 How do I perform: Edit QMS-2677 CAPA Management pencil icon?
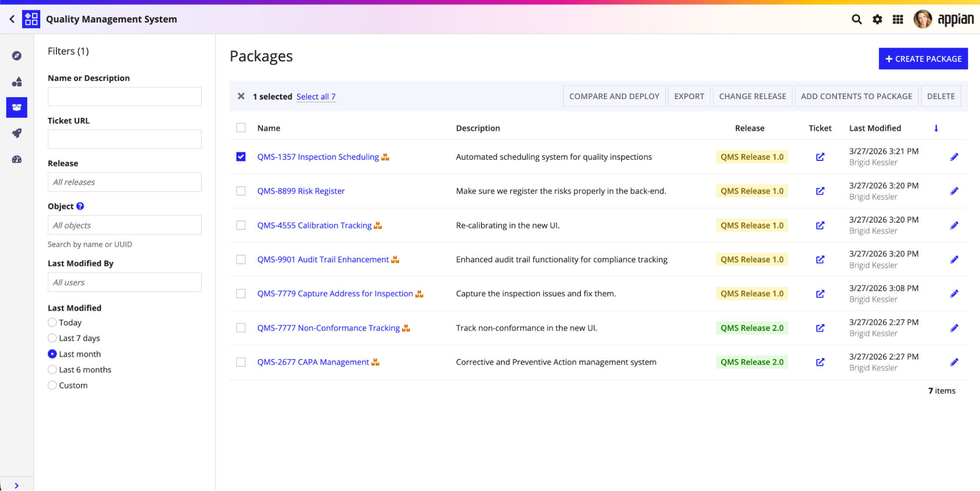[x=954, y=362]
